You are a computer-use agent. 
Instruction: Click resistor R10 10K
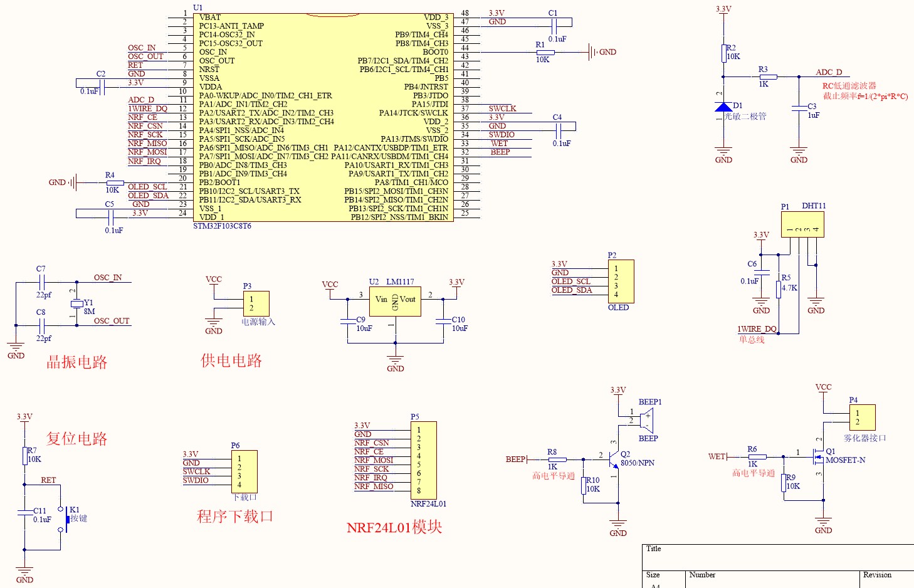coord(583,485)
